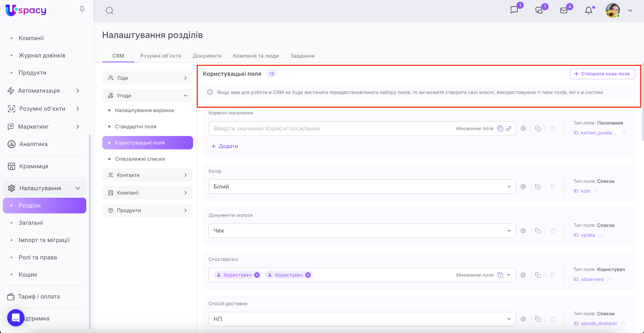Image resolution: width=644 pixels, height=333 pixels.
Task: Delete the Спостерігачі field using trash icon
Action: pos(552,275)
